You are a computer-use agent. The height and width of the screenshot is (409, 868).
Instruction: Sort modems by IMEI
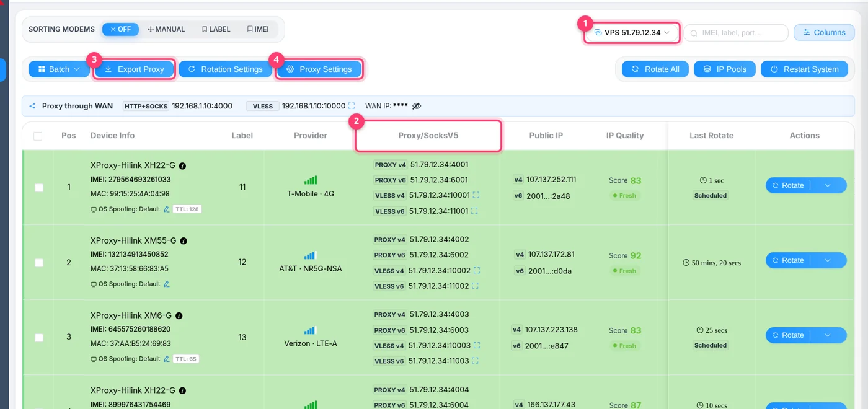point(258,29)
